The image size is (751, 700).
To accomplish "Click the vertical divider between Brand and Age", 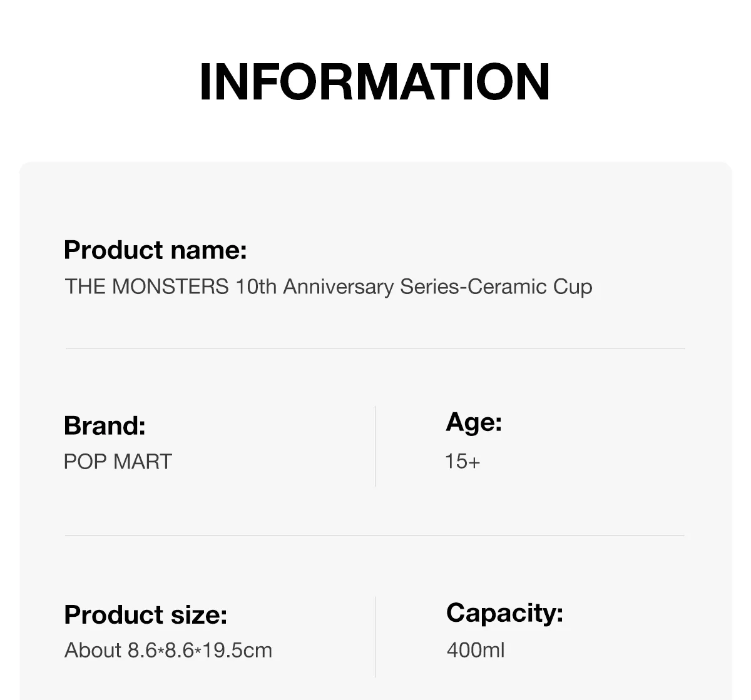I will pyautogui.click(x=375, y=446).
